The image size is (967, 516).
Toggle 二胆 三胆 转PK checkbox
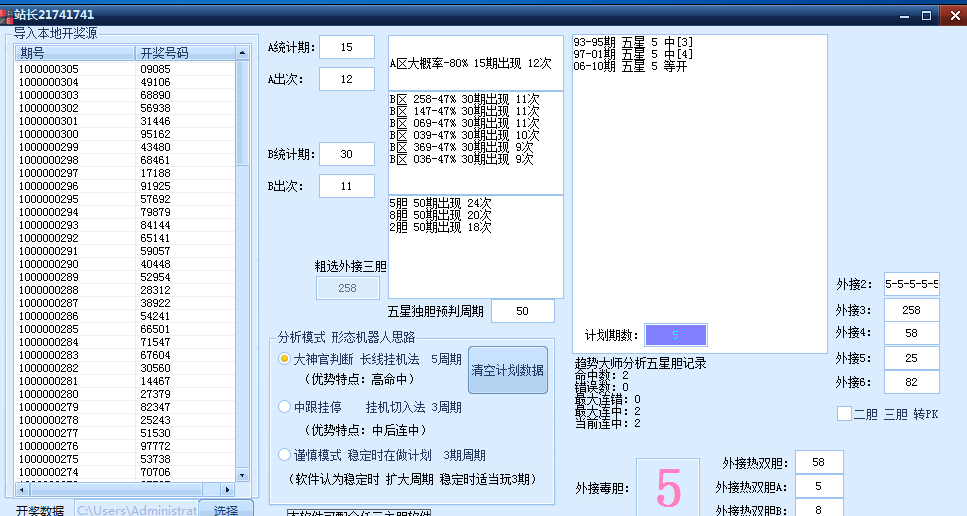point(844,414)
